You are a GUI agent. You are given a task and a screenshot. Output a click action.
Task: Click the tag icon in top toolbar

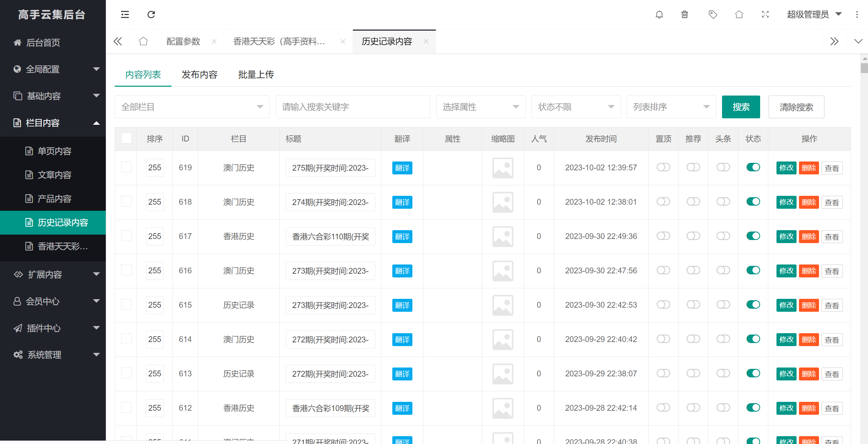713,15
